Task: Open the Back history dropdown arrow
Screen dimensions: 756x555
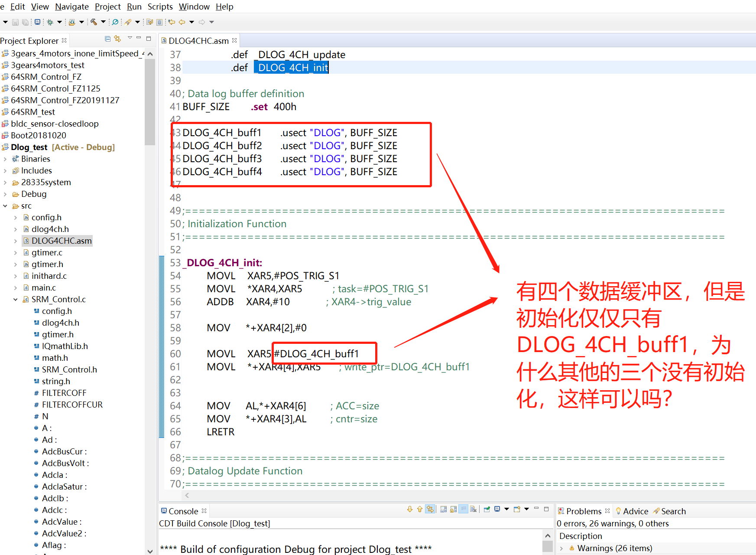Action: [191, 22]
